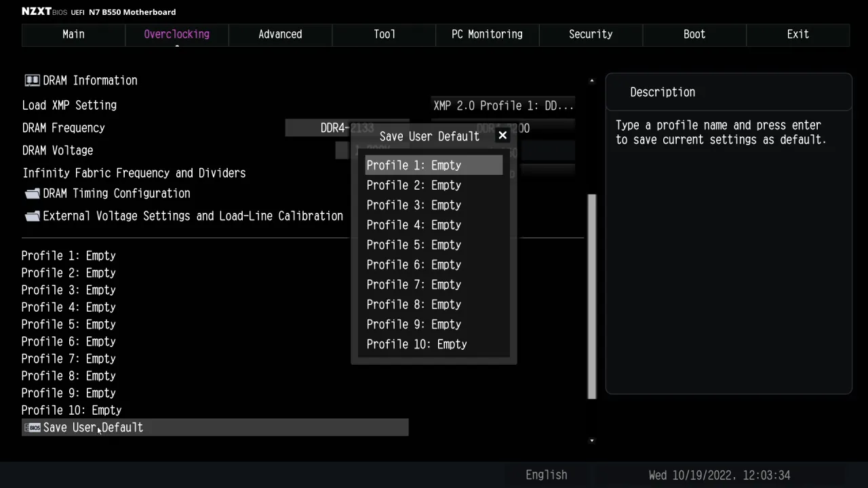Click the BIOS icon beside Save User Default

click(32, 428)
